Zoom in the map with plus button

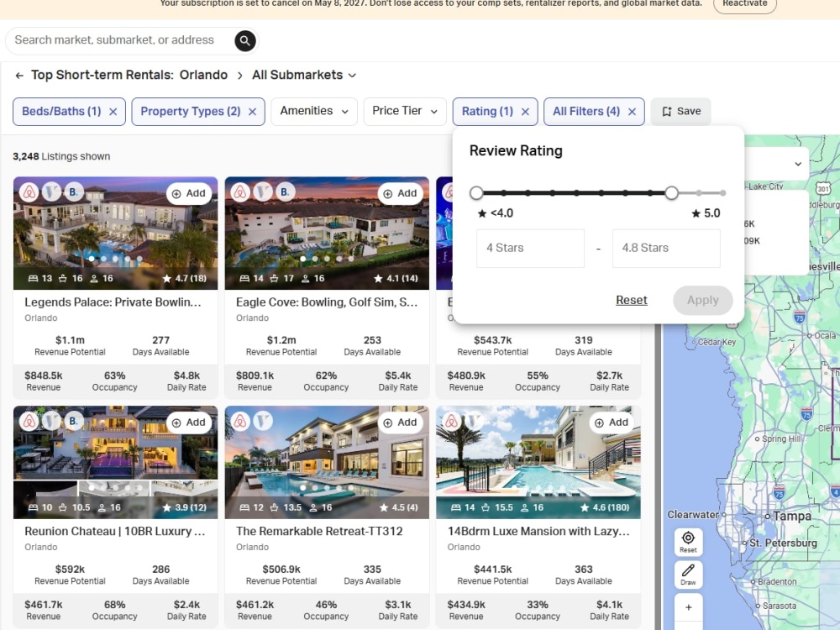(689, 607)
